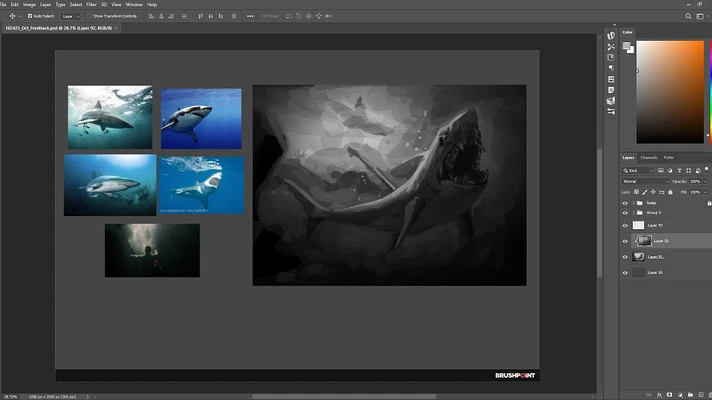Click the 3D pan mode icon
The width and height of the screenshot is (712, 400).
click(309, 16)
